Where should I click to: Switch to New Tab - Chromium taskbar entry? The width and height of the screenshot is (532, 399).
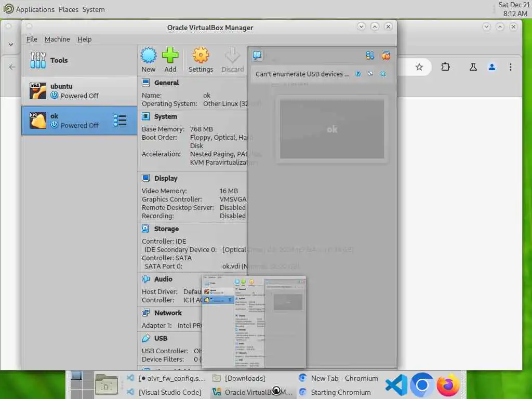click(x=338, y=378)
